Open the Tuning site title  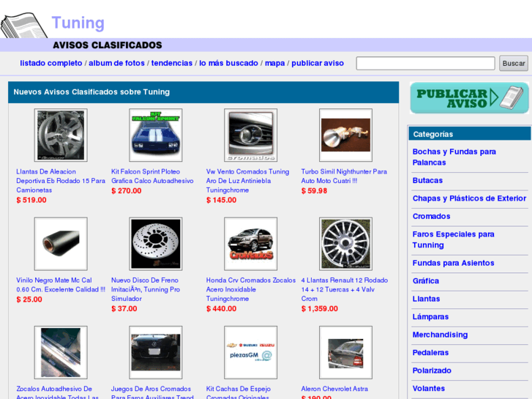[x=78, y=23]
